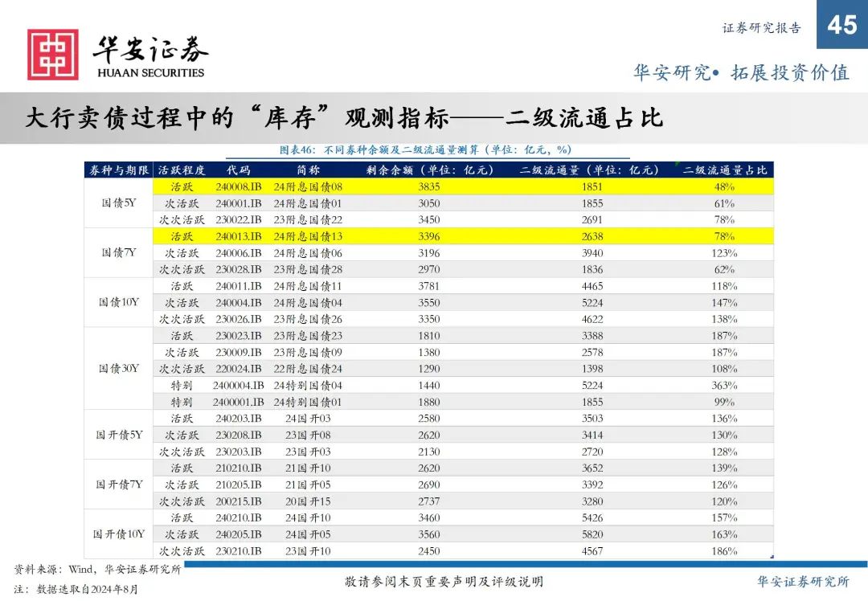The width and height of the screenshot is (868, 601).
Task: Click bond code 240008.IB
Action: [x=239, y=187]
